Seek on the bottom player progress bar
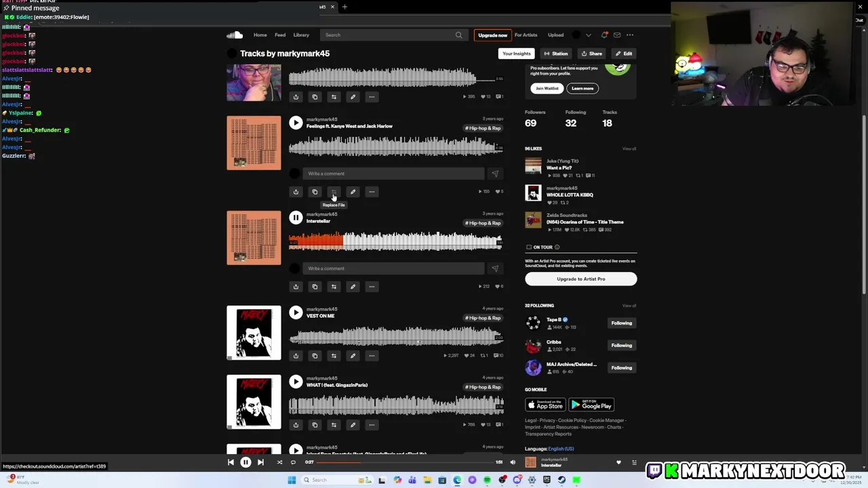 [x=406, y=462]
